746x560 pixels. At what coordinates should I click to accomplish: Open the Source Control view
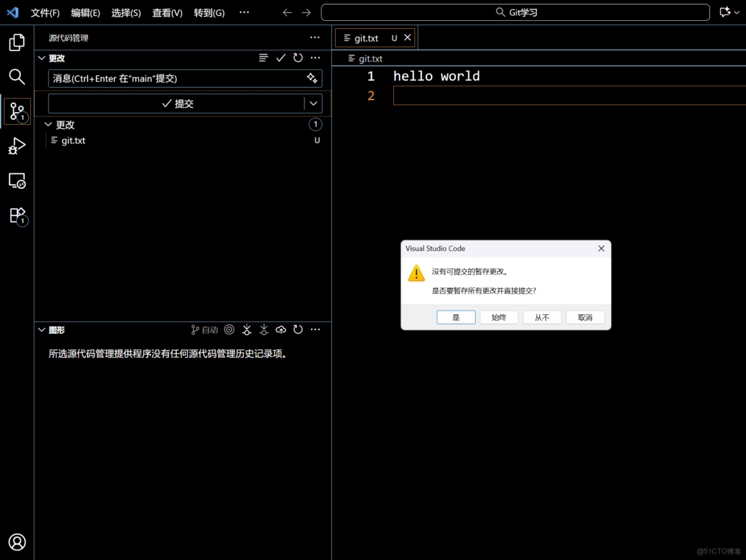(x=16, y=111)
